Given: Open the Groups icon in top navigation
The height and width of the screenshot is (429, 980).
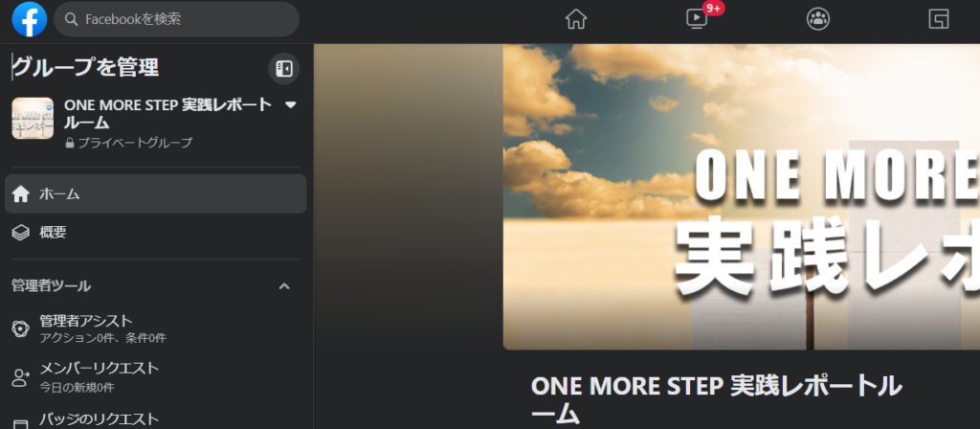Looking at the screenshot, I should 817,19.
